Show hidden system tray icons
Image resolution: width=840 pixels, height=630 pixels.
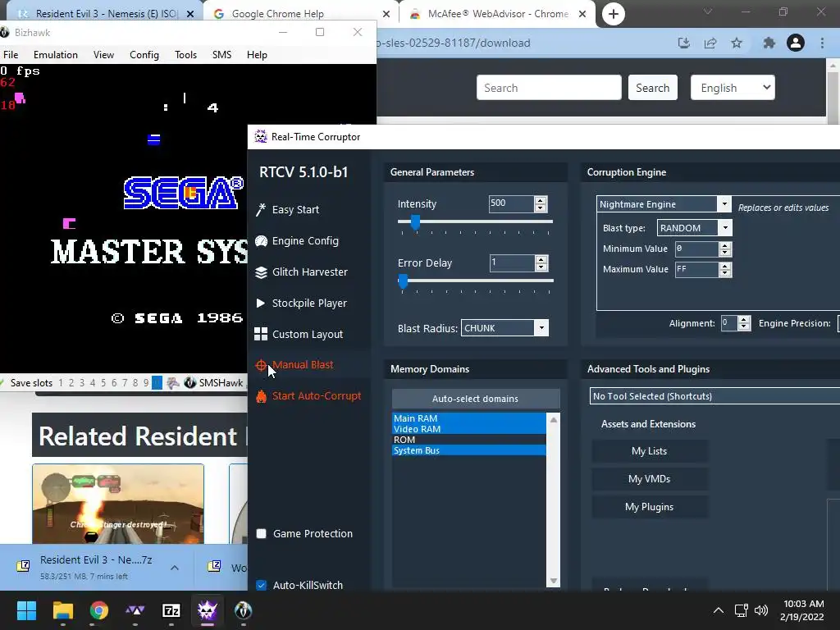point(719,610)
